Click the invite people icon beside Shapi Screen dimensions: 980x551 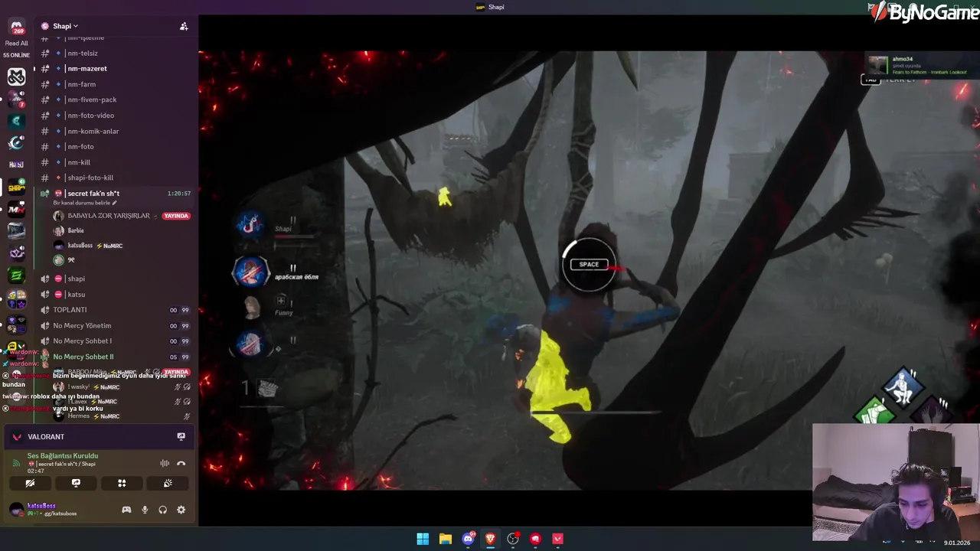pyautogui.click(x=184, y=26)
